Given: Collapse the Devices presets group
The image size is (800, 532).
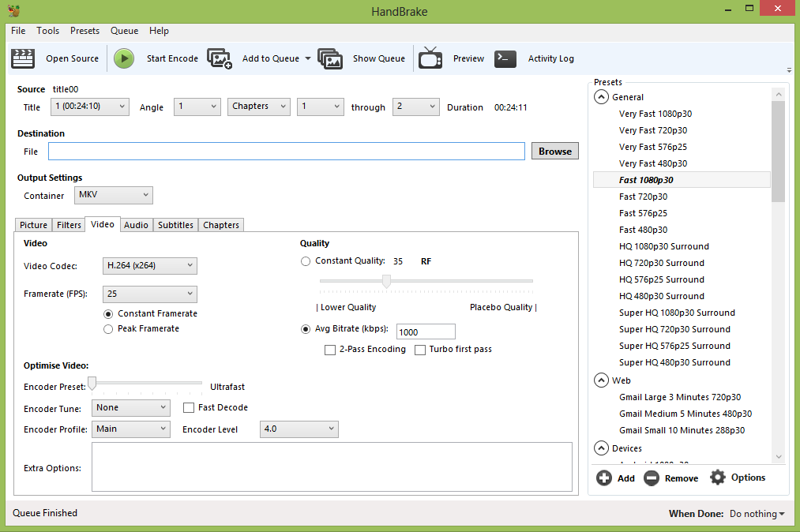Looking at the screenshot, I should coord(602,448).
